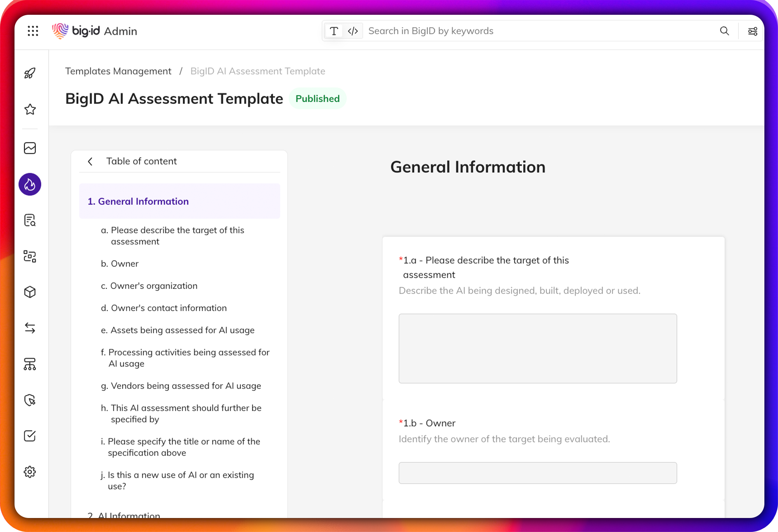Select the data flows arrows icon in sidebar
The height and width of the screenshot is (532, 778).
[30, 328]
